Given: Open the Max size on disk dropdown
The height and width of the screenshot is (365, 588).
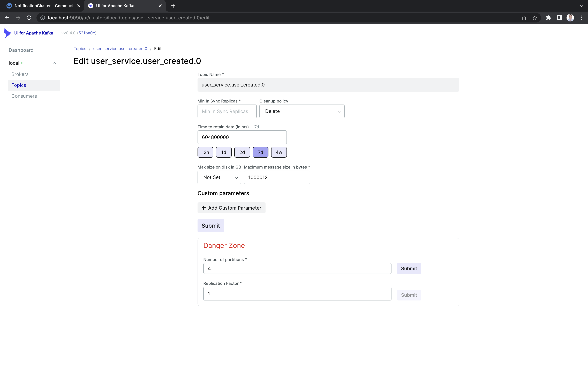Looking at the screenshot, I should 219,177.
